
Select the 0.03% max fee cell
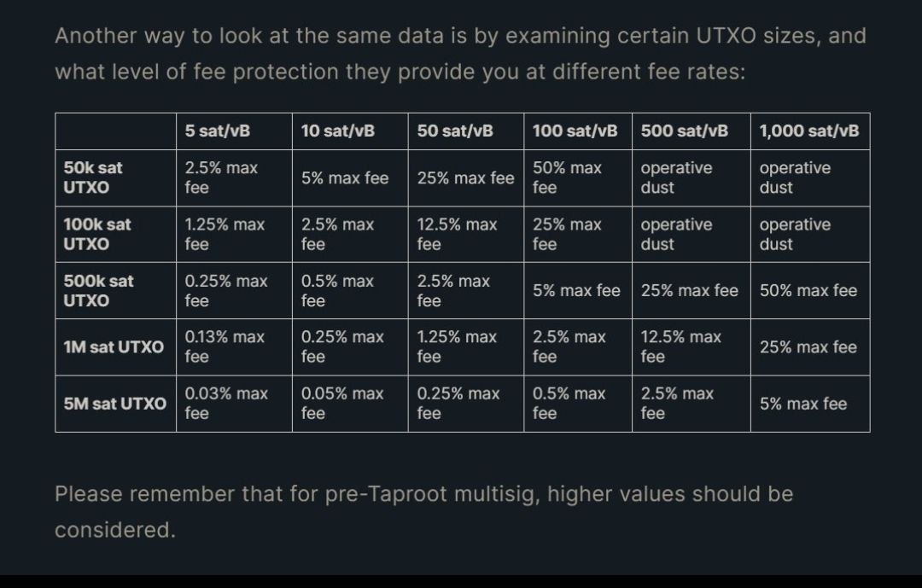pos(234,404)
